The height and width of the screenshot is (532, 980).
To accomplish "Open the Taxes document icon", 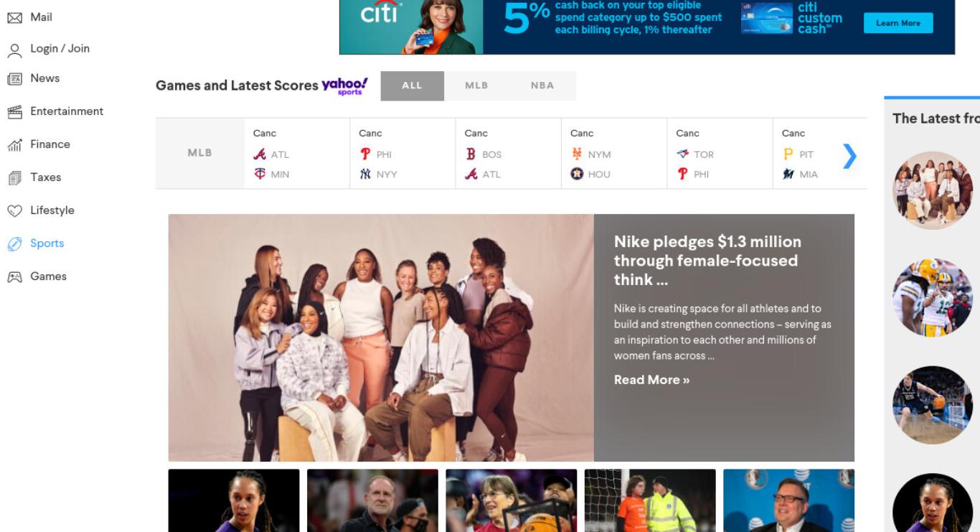I will pyautogui.click(x=14, y=178).
